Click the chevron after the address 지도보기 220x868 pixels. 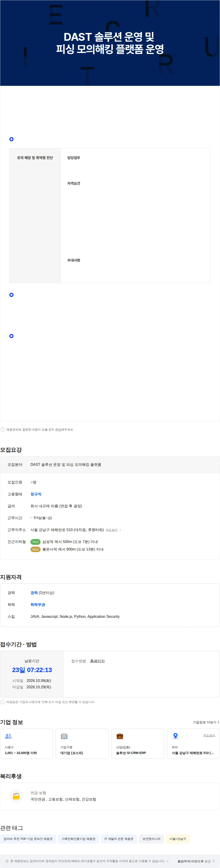(x=121, y=530)
